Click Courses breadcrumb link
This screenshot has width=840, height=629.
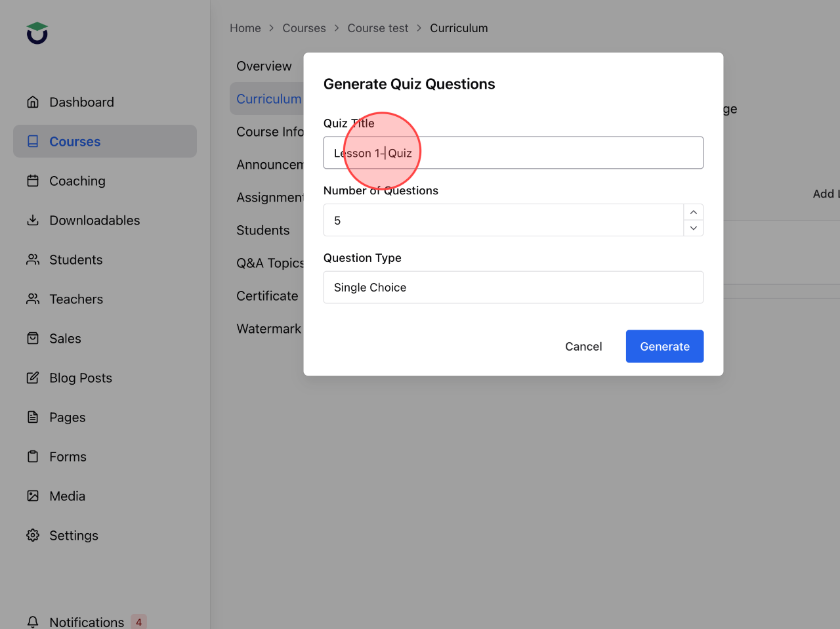[304, 28]
